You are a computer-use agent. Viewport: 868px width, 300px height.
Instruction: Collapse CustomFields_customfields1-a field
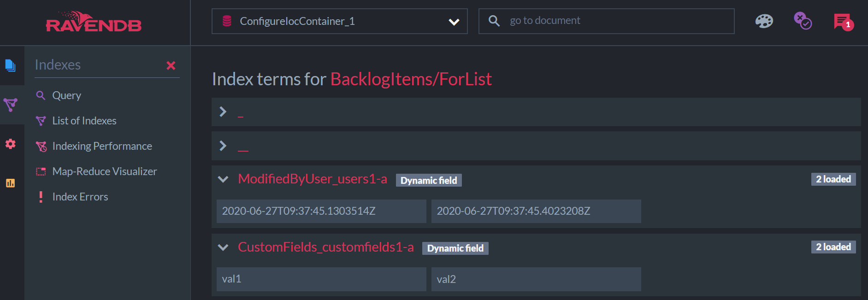point(223,247)
